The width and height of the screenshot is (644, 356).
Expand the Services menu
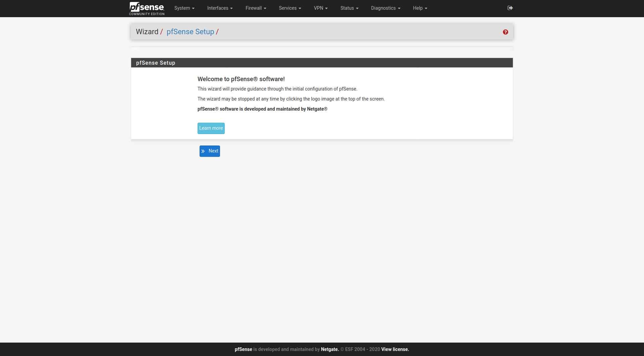coord(290,8)
